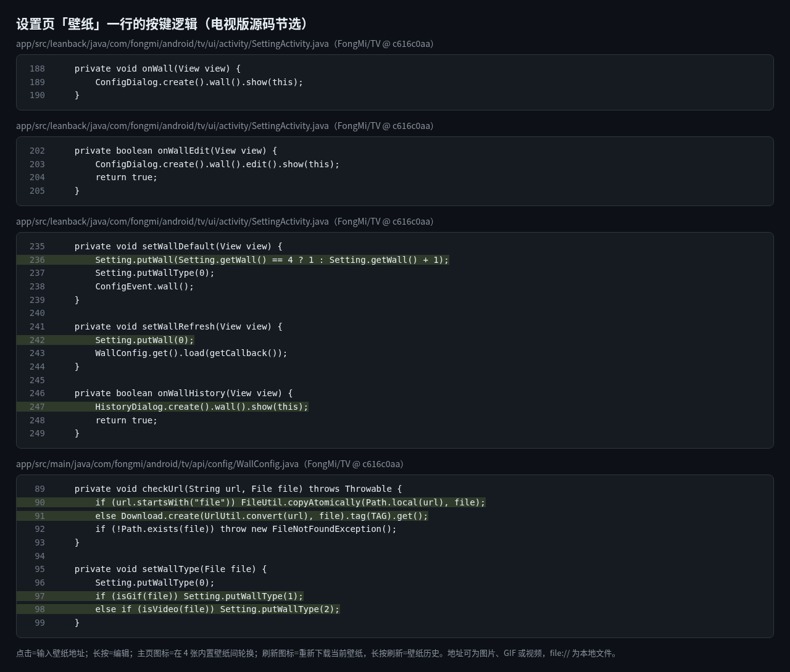Click line number 190

pos(37,95)
